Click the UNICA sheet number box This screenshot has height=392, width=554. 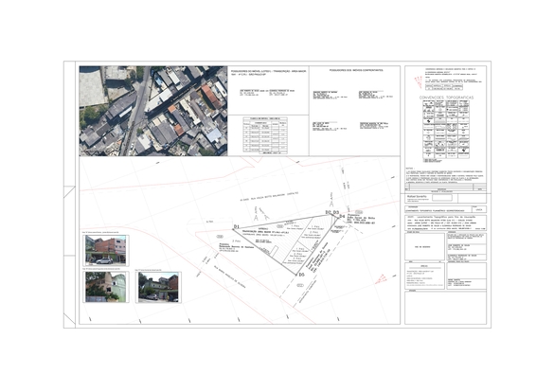coord(479,209)
